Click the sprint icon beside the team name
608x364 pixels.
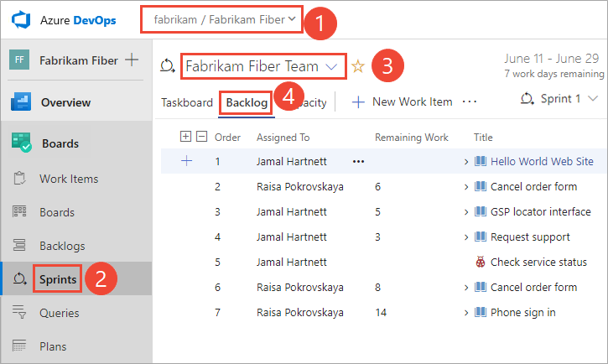168,65
